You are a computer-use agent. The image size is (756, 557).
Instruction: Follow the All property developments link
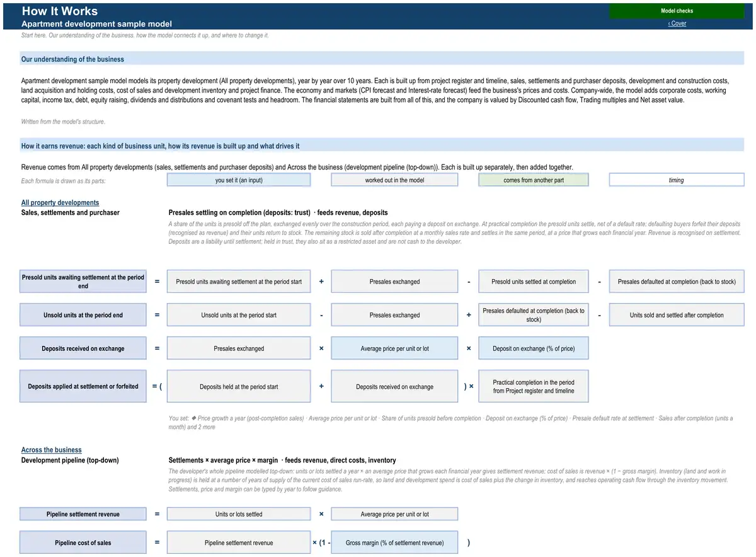[60, 203]
